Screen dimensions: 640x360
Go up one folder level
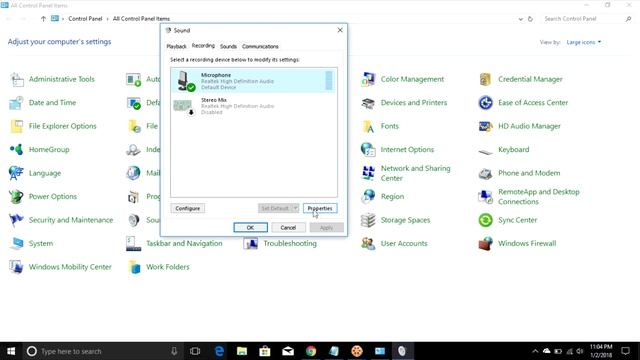point(43,19)
